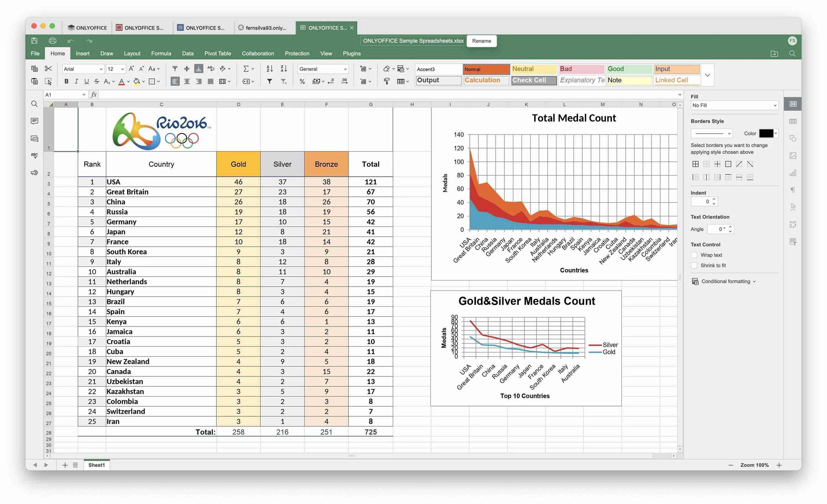
Task: Expand the cell styles gallery
Action: pyautogui.click(x=708, y=75)
